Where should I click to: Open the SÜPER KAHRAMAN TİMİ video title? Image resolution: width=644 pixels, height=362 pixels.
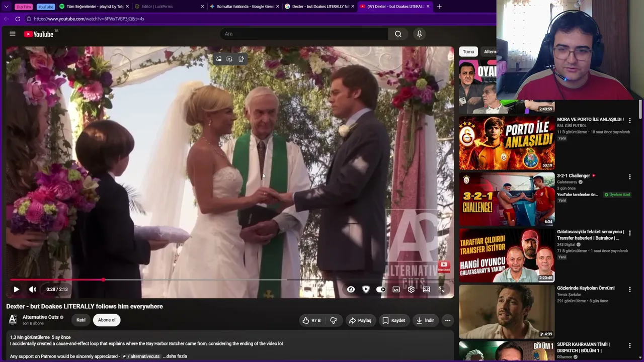[x=584, y=347]
